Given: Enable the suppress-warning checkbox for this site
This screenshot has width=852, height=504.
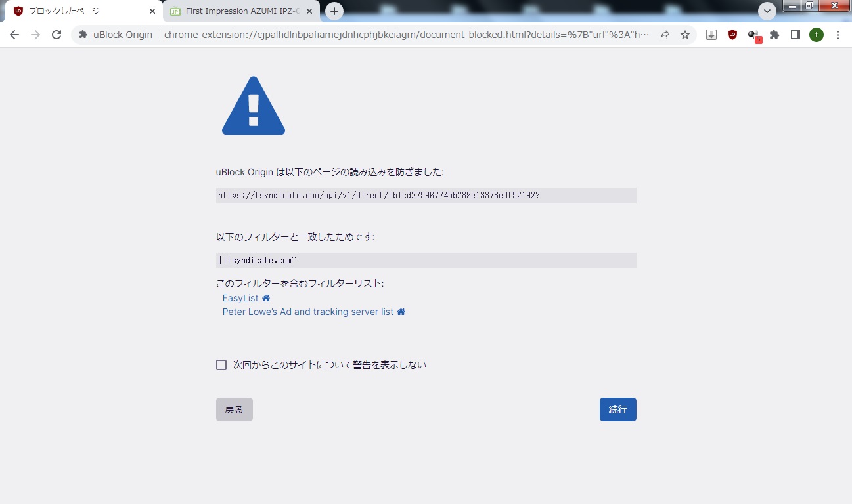Looking at the screenshot, I should click(221, 364).
